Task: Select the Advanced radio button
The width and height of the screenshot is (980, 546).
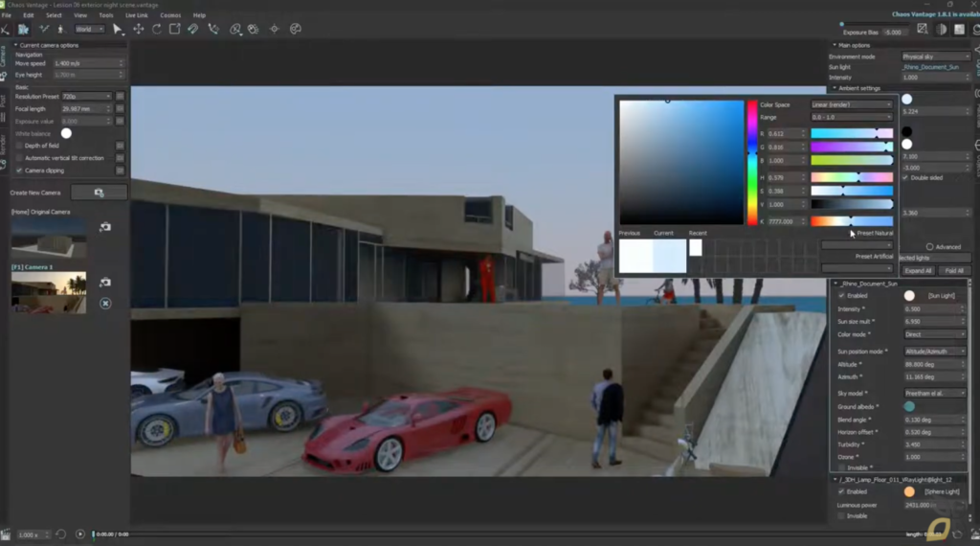Action: click(x=929, y=247)
